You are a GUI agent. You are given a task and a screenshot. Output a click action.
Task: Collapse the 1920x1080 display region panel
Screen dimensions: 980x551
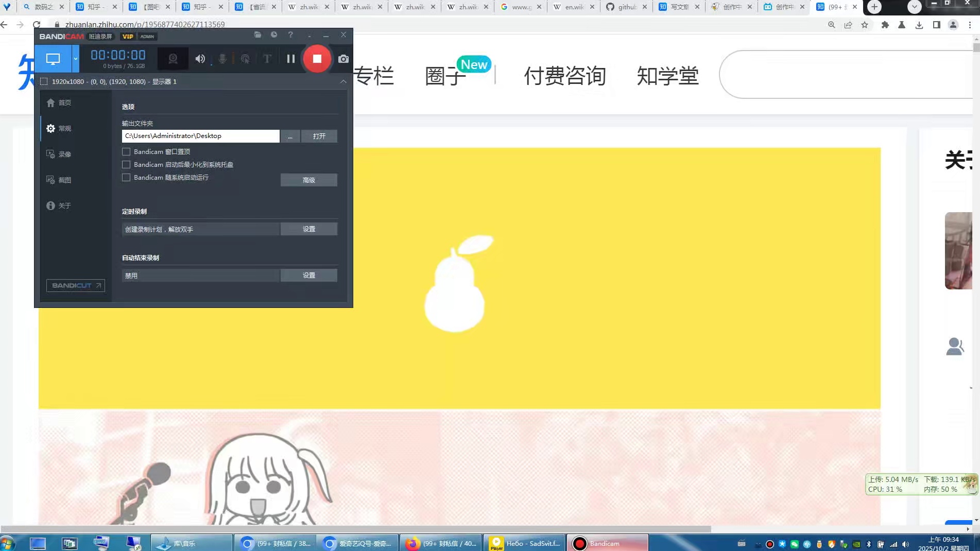tap(343, 81)
